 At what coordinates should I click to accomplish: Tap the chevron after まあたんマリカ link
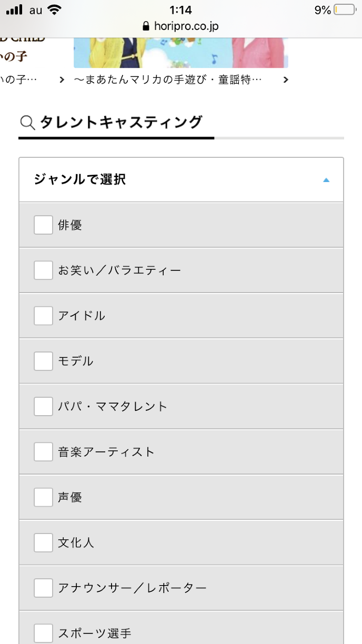tap(286, 80)
